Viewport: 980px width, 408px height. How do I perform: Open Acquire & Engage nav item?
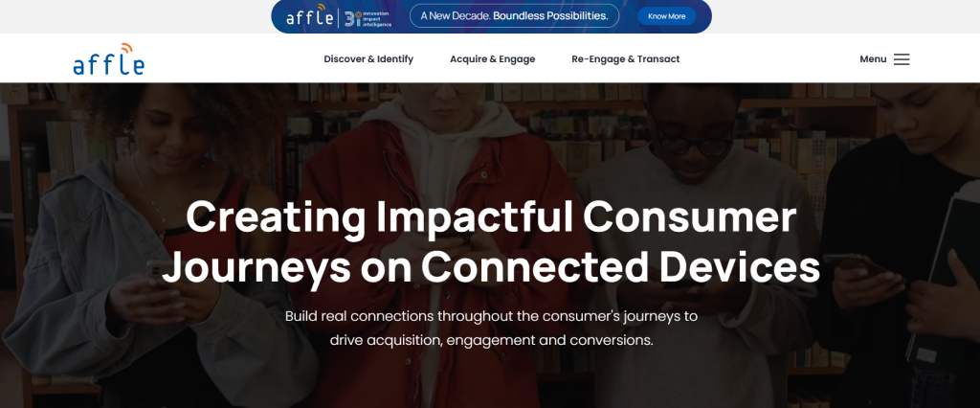tap(493, 58)
